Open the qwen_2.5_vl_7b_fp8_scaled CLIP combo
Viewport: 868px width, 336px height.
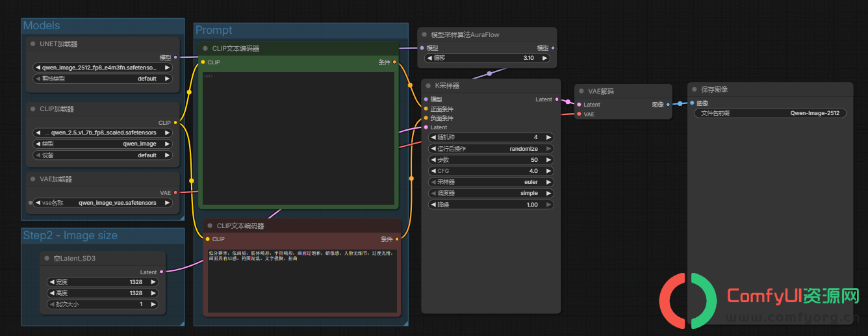click(x=103, y=133)
